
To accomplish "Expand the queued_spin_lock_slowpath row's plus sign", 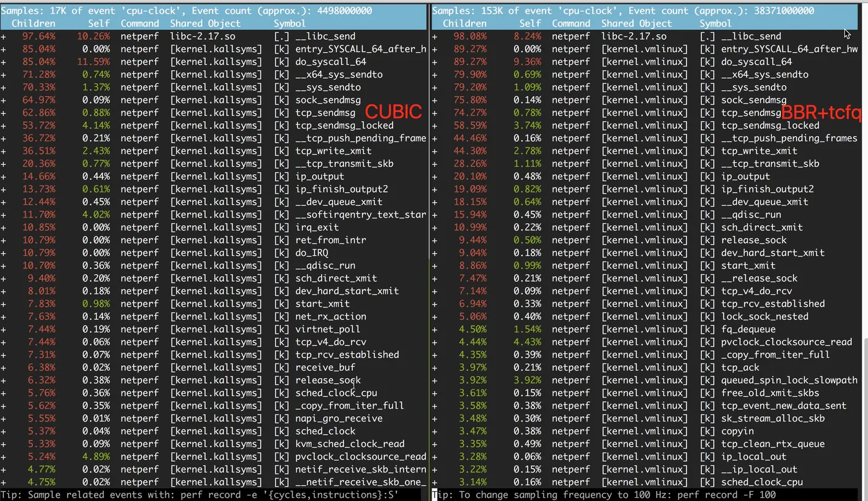I will click(x=435, y=380).
